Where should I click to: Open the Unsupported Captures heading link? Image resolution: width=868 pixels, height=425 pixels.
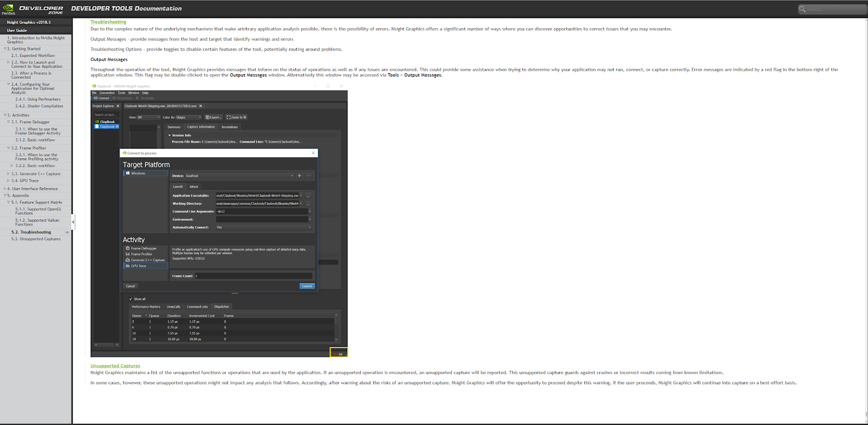point(116,366)
